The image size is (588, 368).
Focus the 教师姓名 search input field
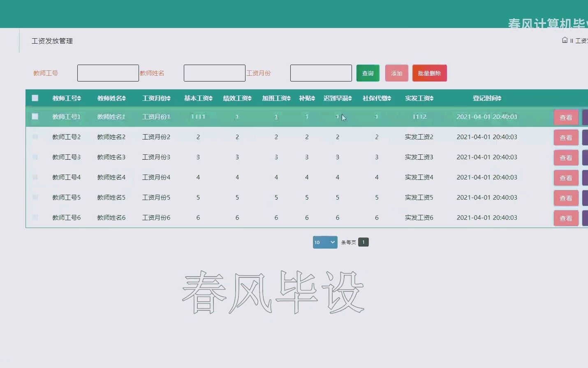coord(215,73)
